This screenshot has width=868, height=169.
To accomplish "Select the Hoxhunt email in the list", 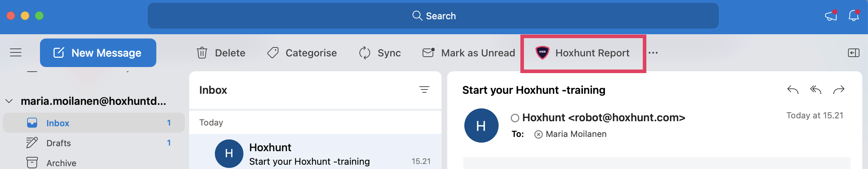I will tap(315, 152).
